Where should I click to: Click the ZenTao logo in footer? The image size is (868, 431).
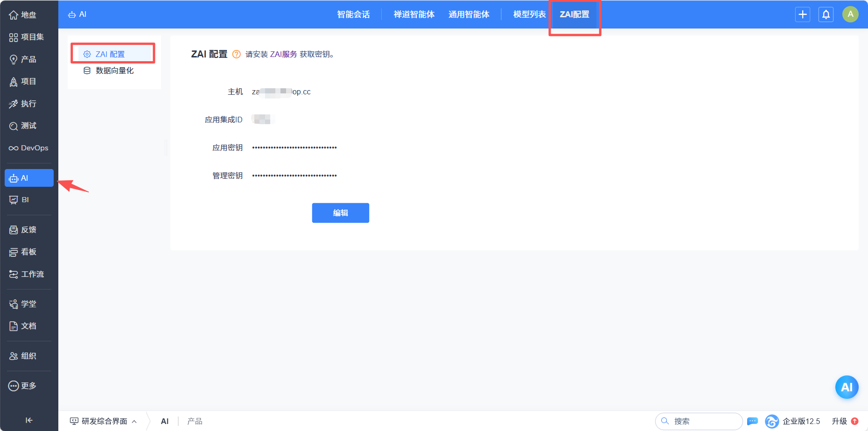772,421
